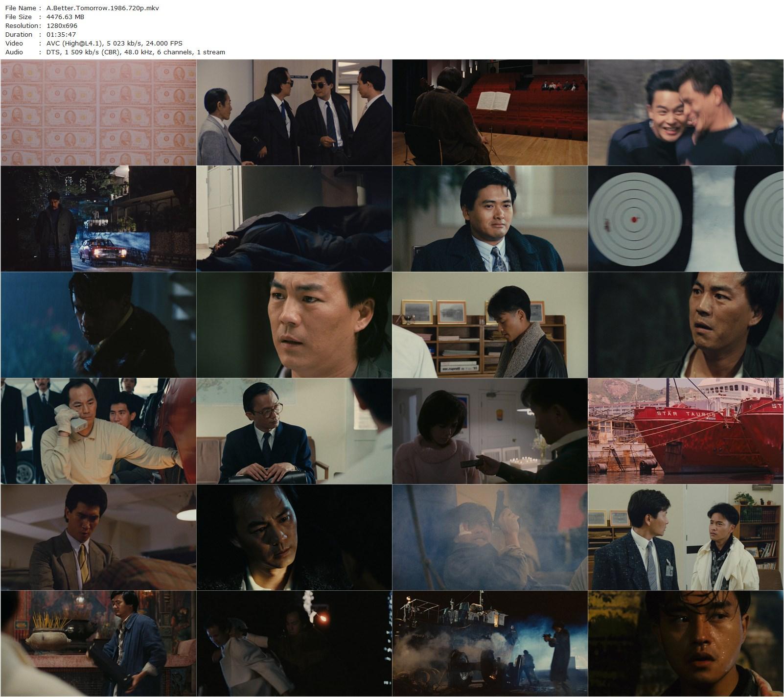Click the banknote sheet thumbnail

pos(98,112)
